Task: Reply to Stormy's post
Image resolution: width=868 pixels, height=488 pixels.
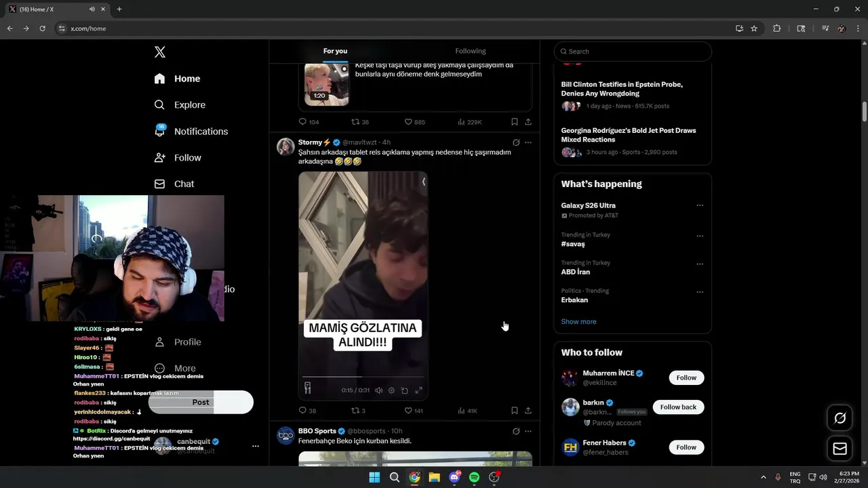Action: [308, 411]
